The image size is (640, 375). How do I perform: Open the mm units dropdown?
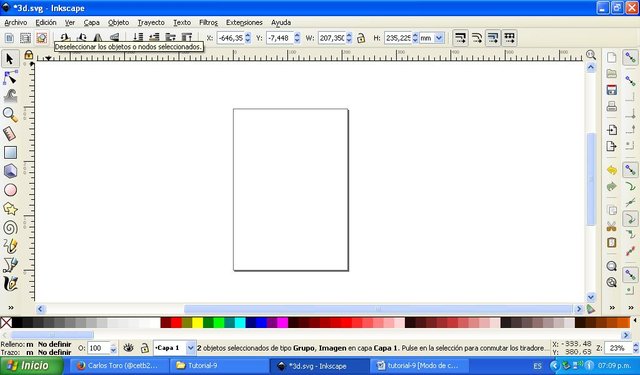click(x=439, y=38)
